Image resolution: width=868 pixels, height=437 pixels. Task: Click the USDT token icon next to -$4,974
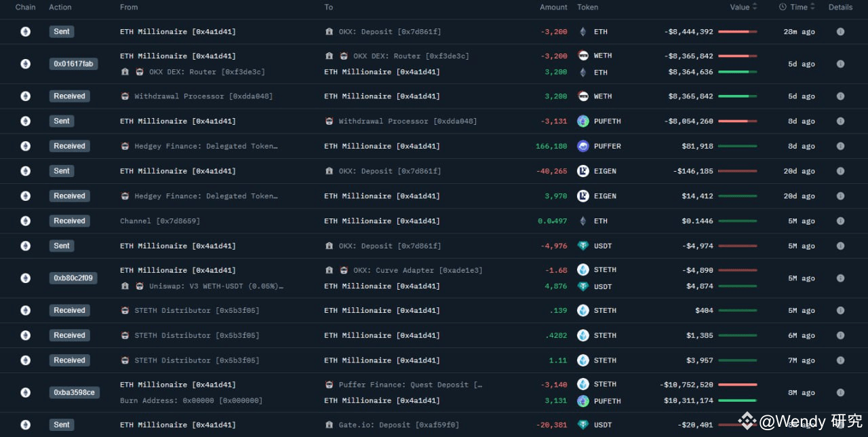point(583,245)
